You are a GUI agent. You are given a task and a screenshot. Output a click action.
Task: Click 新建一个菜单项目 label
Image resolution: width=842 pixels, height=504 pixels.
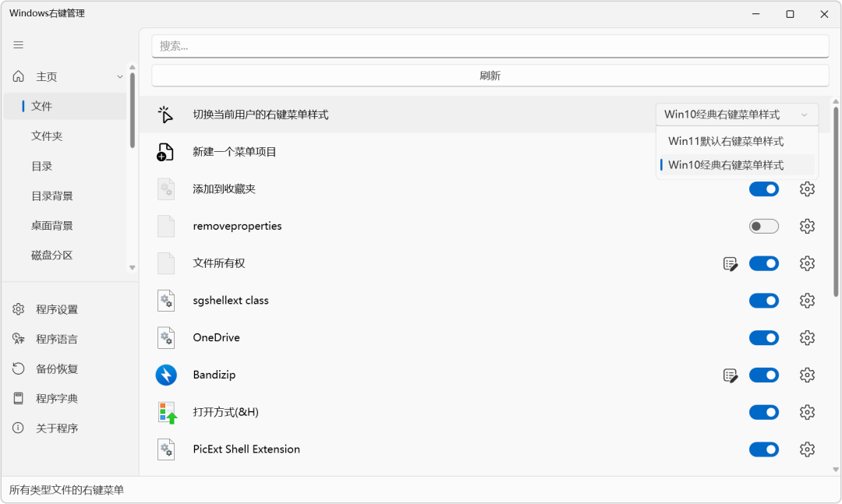[x=234, y=152]
